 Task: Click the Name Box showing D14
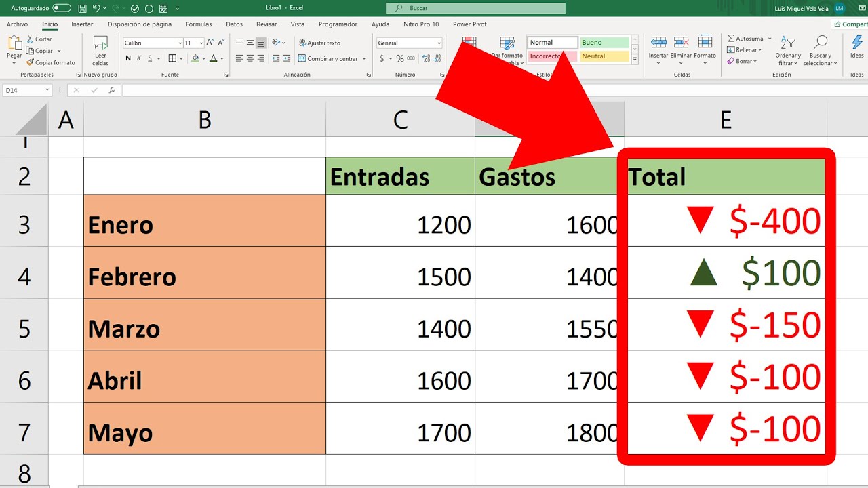[27, 90]
